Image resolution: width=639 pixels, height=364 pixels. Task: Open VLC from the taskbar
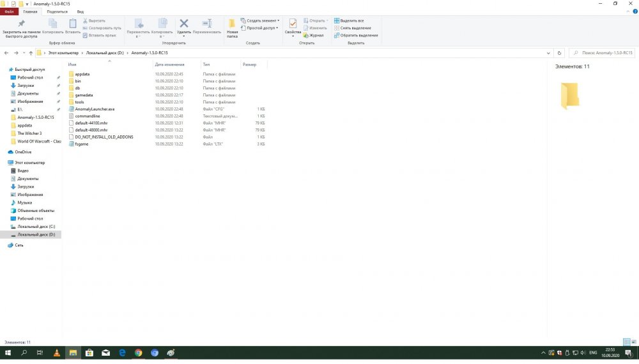(x=56, y=353)
